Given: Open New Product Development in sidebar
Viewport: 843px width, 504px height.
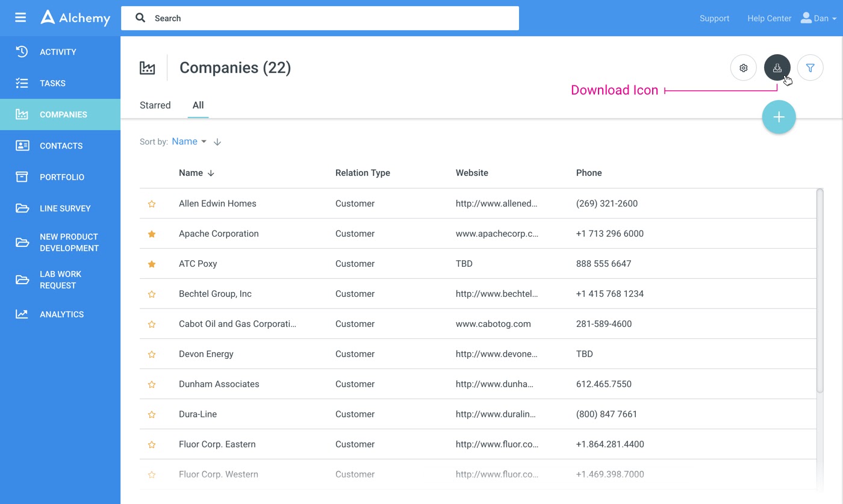Looking at the screenshot, I should pos(60,243).
